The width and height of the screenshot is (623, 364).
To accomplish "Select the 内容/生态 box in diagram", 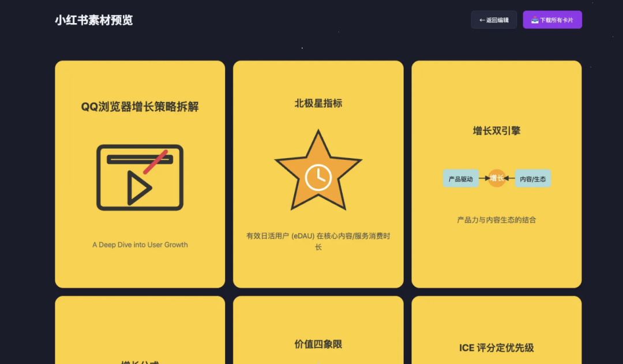I will point(533,179).
